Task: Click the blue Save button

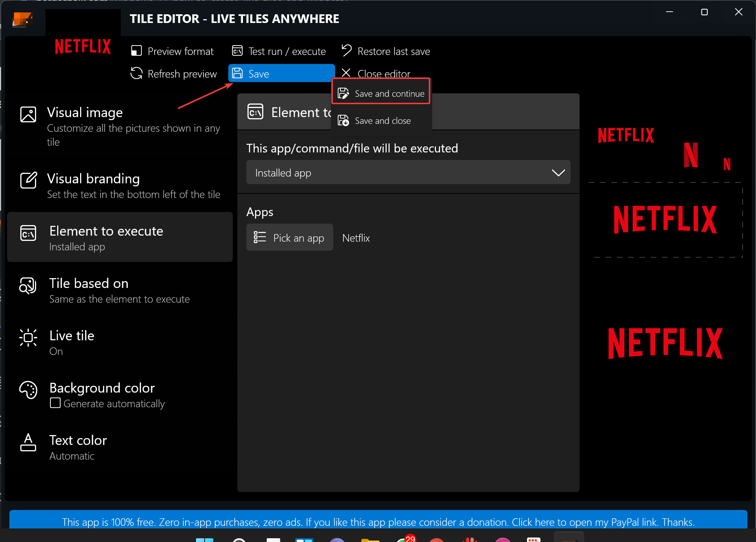Action: (x=281, y=73)
